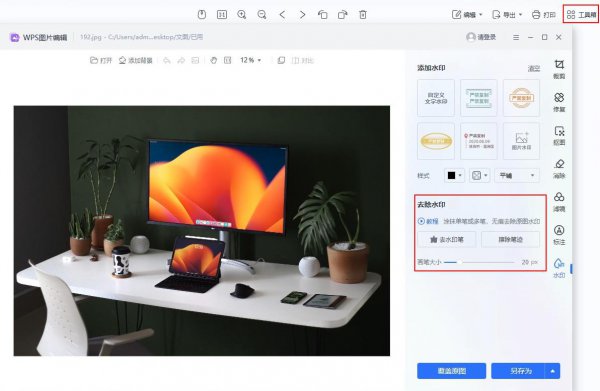
Task: Click the 覆盖原图 overwrite original button
Action: click(452, 371)
